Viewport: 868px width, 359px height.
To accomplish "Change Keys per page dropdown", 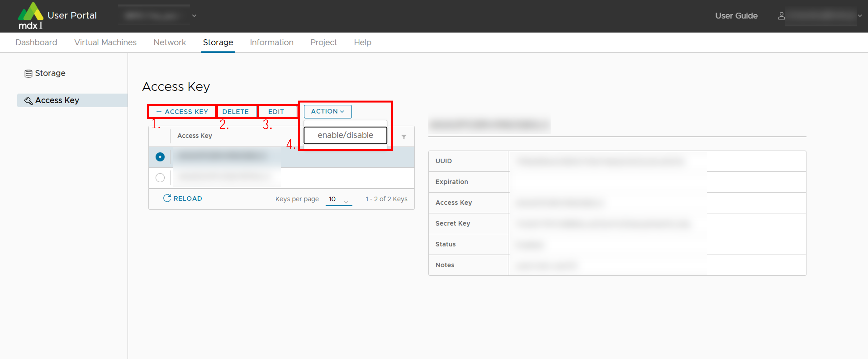I will click(x=338, y=199).
